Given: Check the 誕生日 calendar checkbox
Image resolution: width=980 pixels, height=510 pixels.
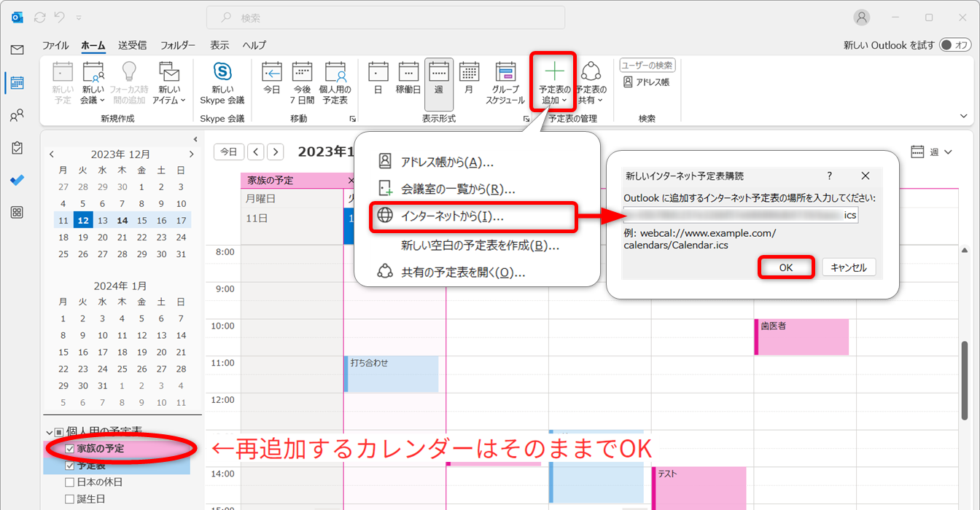Looking at the screenshot, I should tap(70, 499).
